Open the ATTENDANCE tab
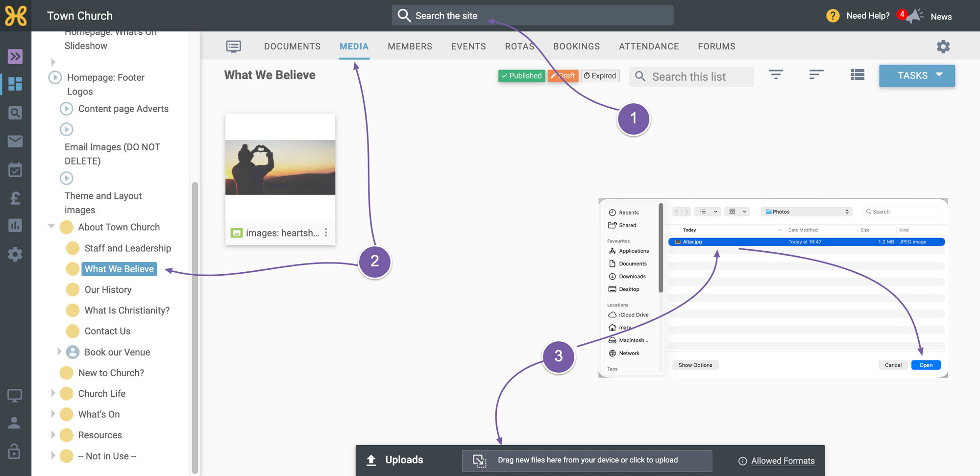This screenshot has height=476, width=980. coord(649,47)
